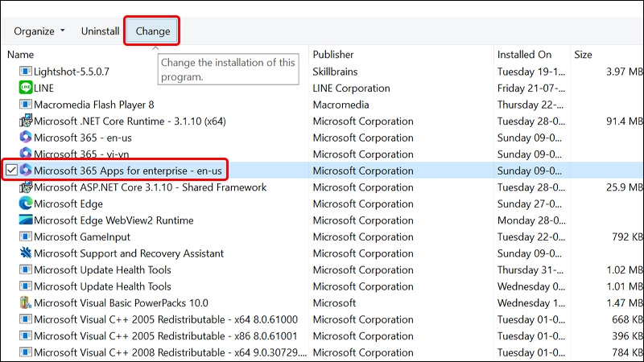The image size is (644, 362).
Task: Click the Macromedia Flash Player 8 icon
Action: tap(26, 105)
